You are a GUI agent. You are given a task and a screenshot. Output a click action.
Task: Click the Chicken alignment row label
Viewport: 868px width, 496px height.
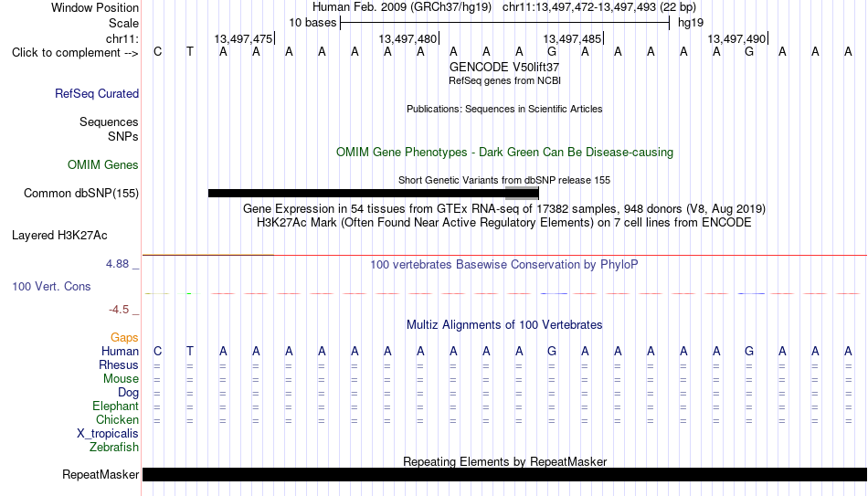(117, 420)
